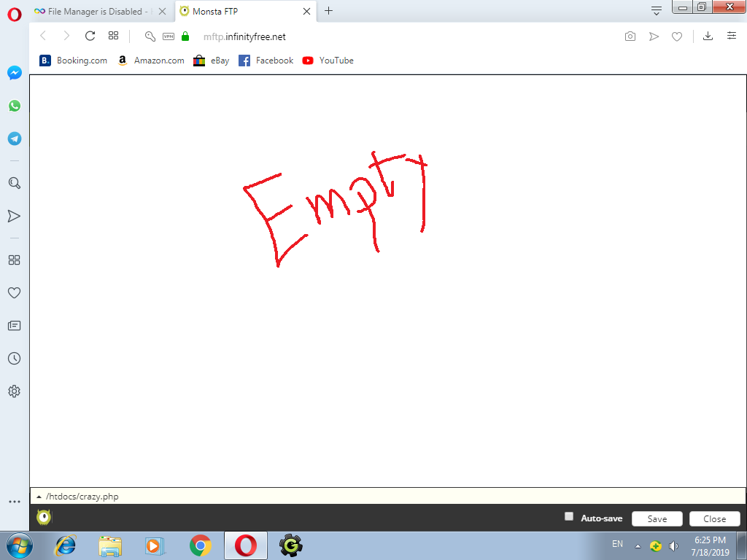Open Telegram in the Opera sidebar
The width and height of the screenshot is (747, 560).
coord(14,139)
